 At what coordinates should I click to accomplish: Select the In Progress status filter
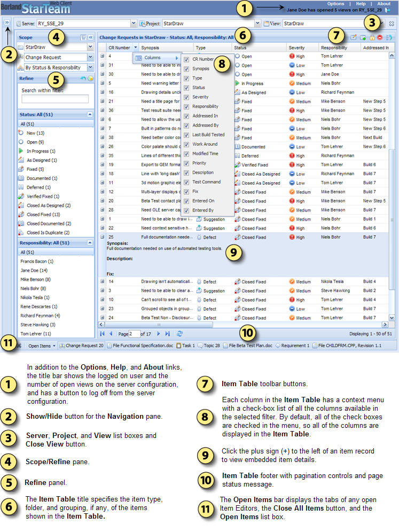[x=41, y=151]
